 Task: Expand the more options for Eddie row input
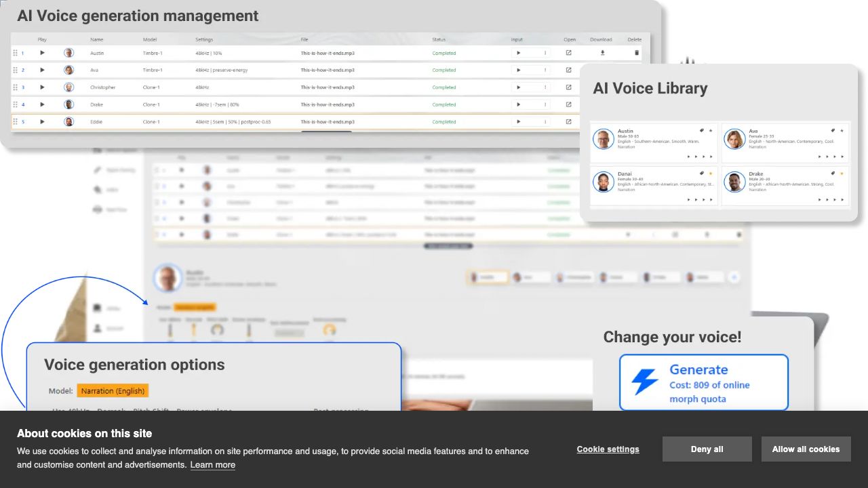[545, 122]
